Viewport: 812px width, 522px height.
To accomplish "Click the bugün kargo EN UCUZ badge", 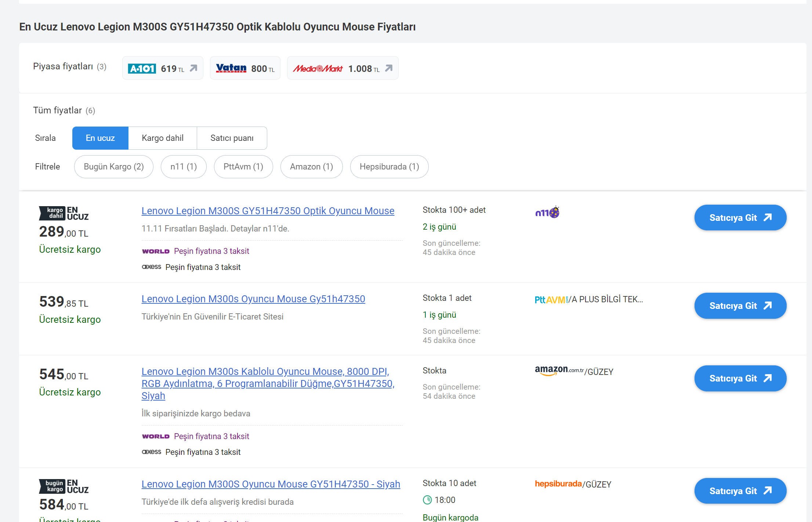I will tap(64, 486).
